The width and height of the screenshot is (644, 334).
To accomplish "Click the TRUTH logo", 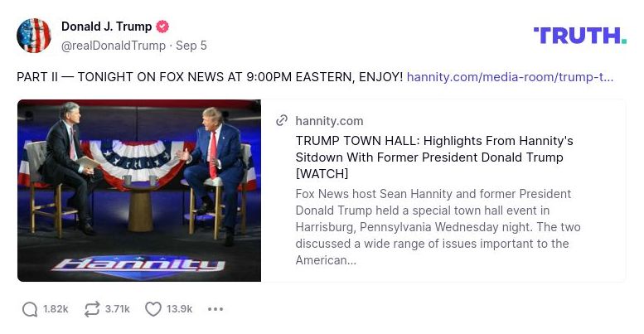I will coord(579,35).
